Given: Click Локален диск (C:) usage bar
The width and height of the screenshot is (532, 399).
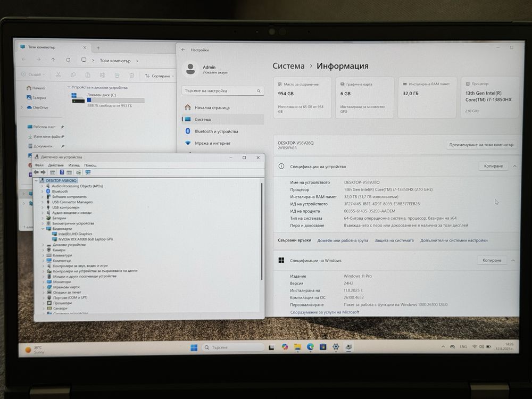Looking at the screenshot, I should [115, 100].
